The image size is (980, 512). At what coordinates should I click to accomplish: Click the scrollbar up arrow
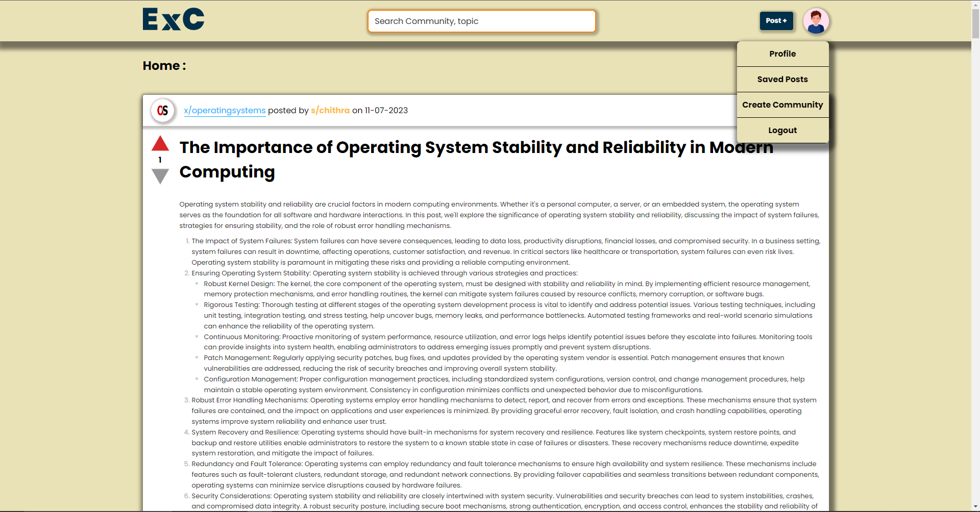[975, 4]
